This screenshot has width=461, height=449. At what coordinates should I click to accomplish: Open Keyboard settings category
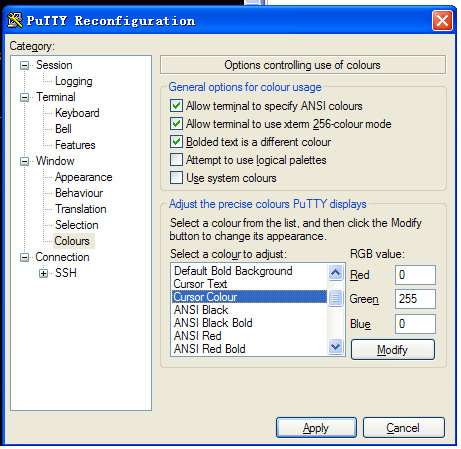[77, 113]
